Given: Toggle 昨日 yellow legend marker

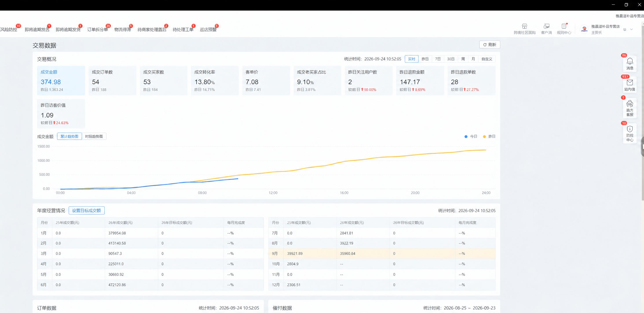Looking at the screenshot, I should pos(484,136).
